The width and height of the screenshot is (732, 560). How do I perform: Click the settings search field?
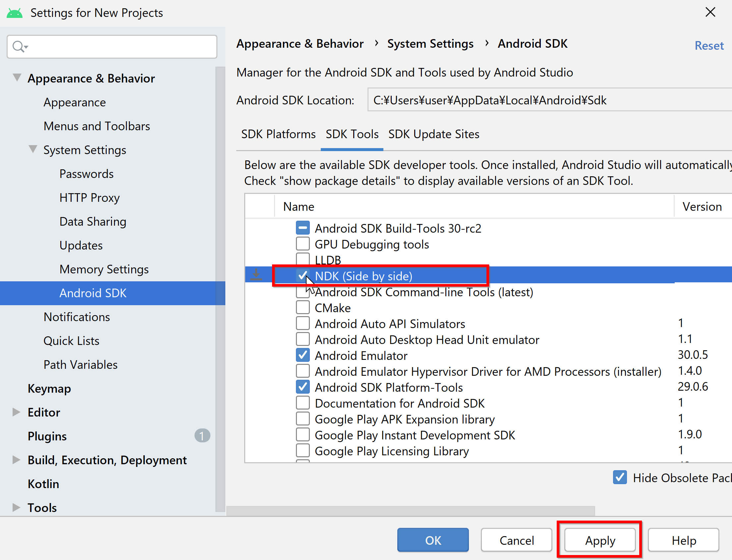pos(112,47)
